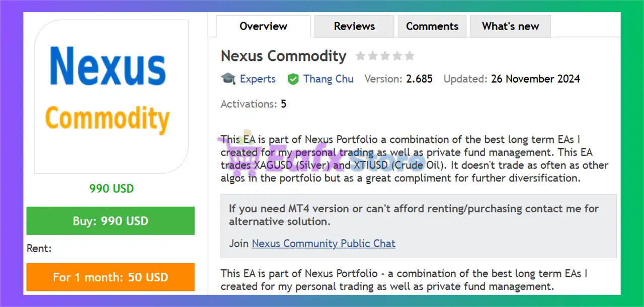644x307 pixels.
Task: Click the first rating star
Action: click(360, 56)
